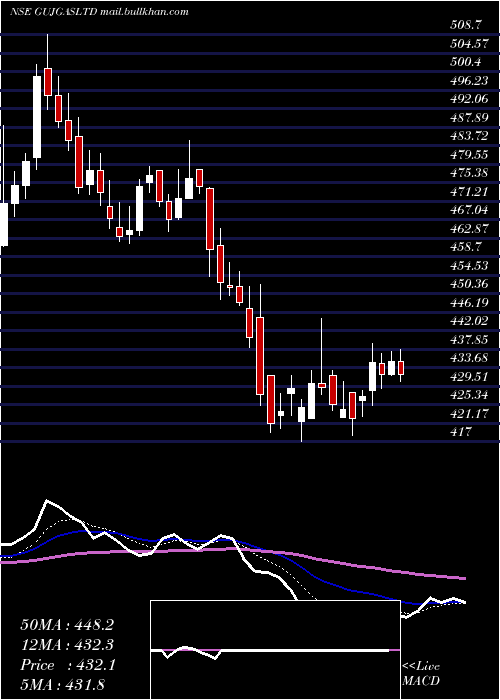Click the NSE GUJGASLTD chart title
Screen dimensions: 500x700
tap(99, 11)
